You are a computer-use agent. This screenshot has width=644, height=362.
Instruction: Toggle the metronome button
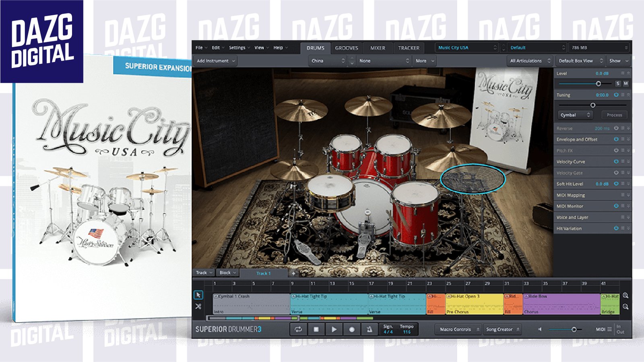click(369, 329)
